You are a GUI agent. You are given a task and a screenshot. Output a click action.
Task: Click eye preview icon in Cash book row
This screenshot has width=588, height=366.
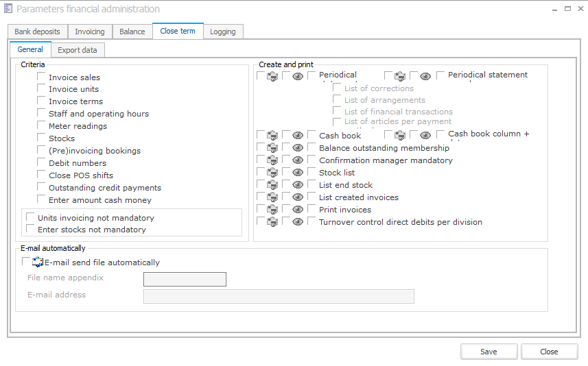(x=298, y=135)
